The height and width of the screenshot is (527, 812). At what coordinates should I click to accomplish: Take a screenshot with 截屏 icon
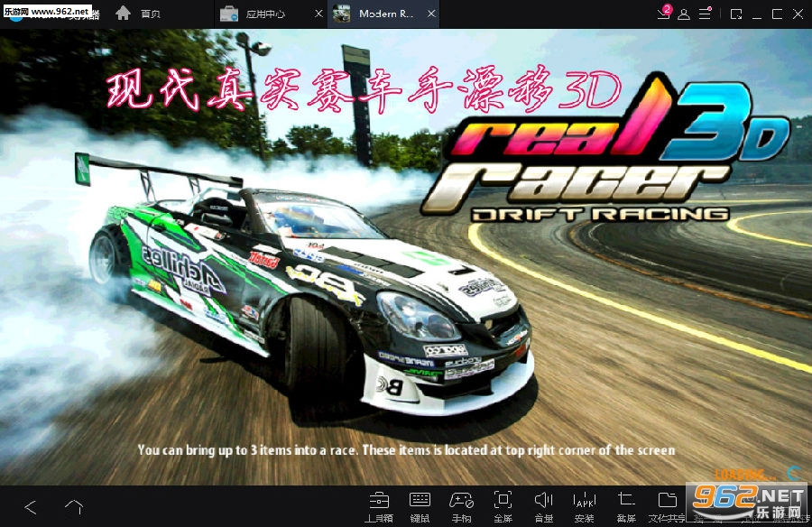[626, 507]
